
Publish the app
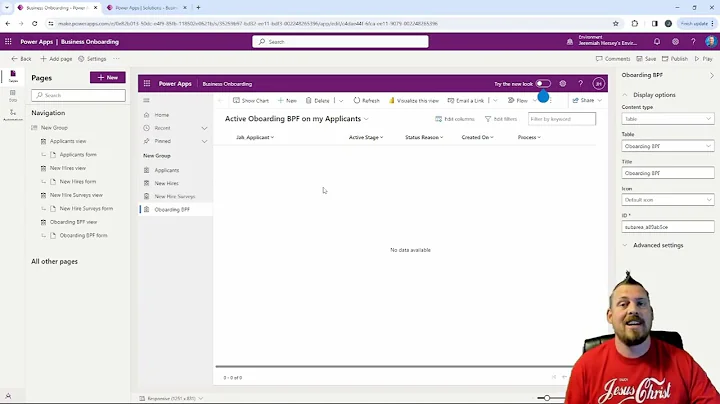pos(675,59)
